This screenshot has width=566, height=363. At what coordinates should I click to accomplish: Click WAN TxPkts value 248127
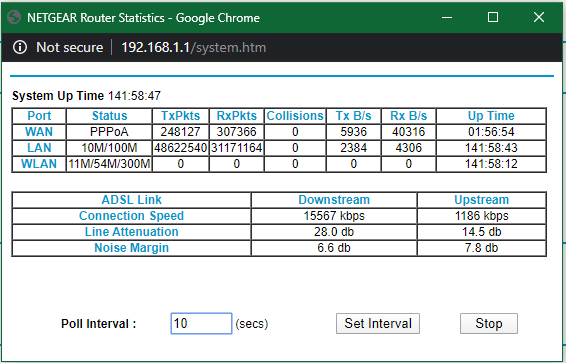[x=180, y=132]
